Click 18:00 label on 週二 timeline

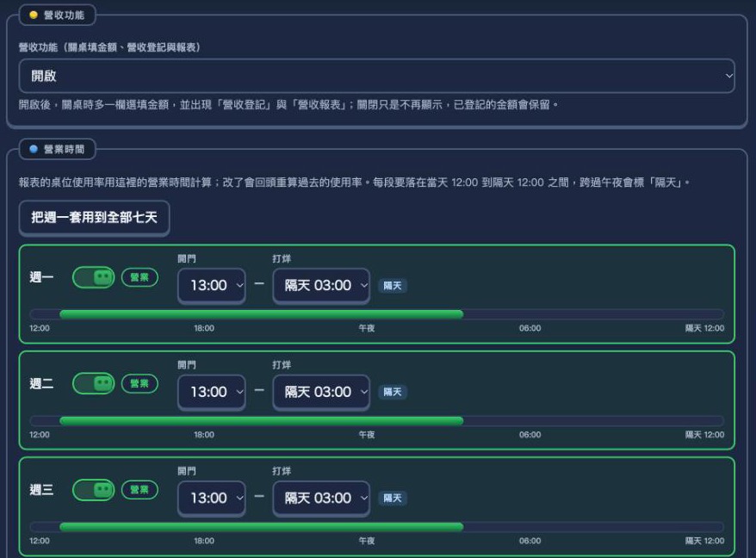pyautogui.click(x=204, y=435)
